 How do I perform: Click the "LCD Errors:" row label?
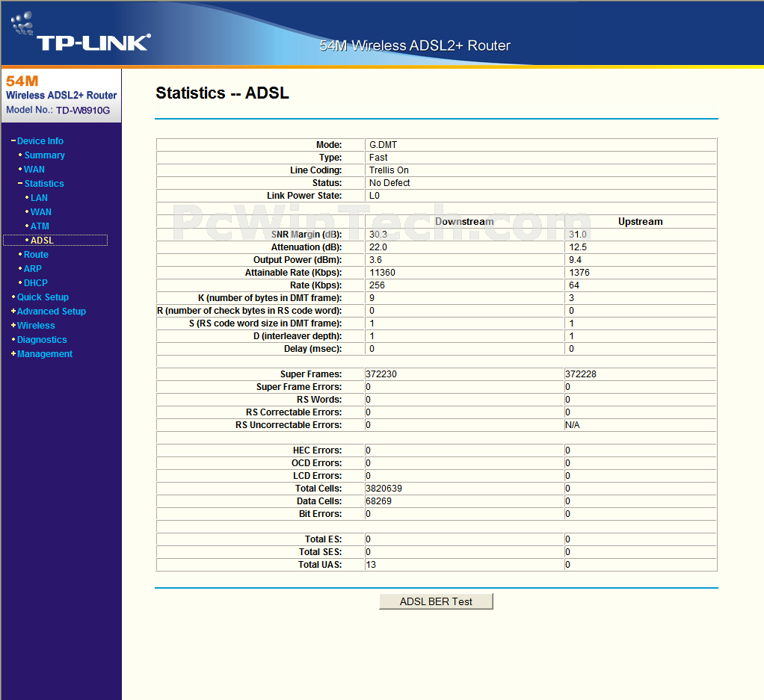pyautogui.click(x=317, y=476)
